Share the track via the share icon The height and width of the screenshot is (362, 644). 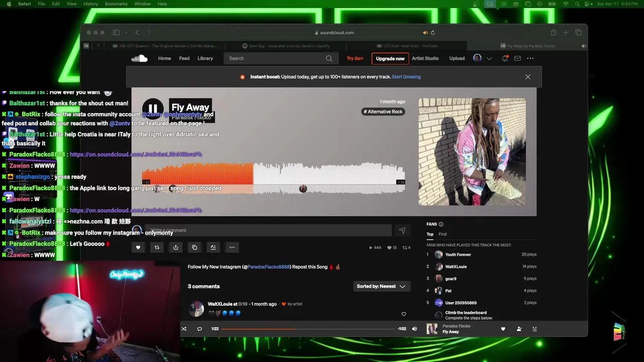[176, 247]
